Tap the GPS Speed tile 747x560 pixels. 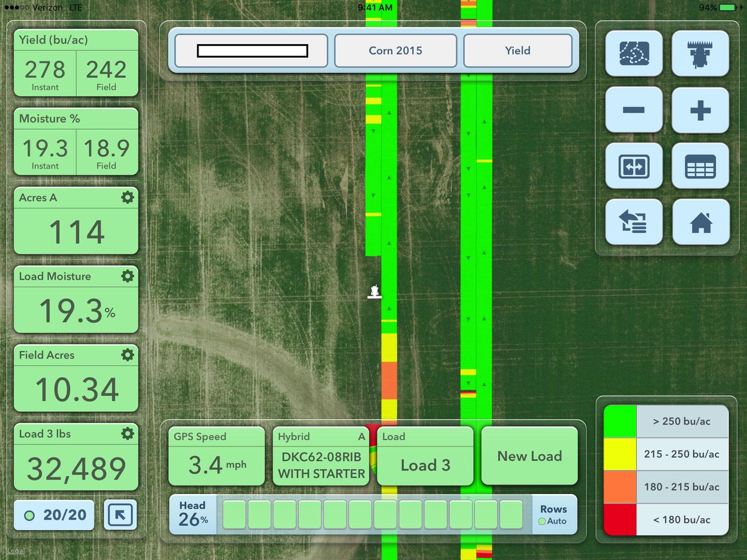tap(217, 456)
